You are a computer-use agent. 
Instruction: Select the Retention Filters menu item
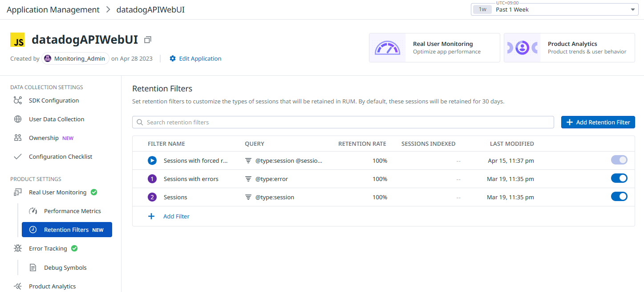67,230
